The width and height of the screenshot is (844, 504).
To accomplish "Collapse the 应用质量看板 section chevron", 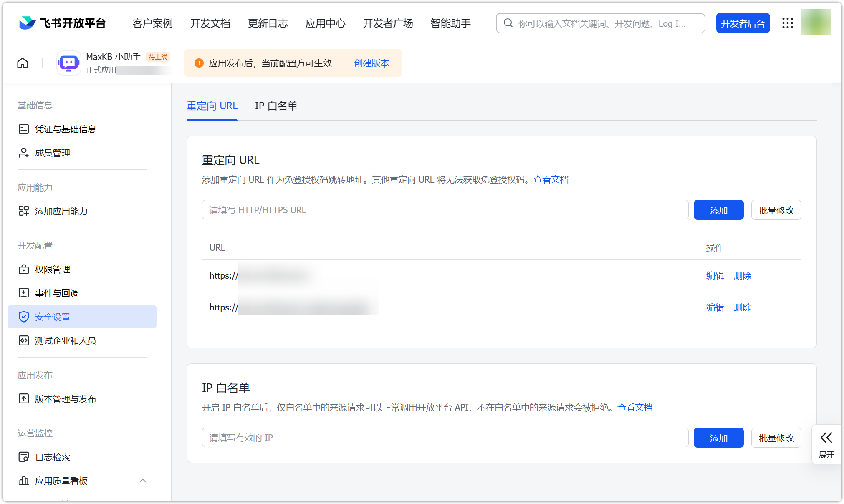I will (143, 481).
